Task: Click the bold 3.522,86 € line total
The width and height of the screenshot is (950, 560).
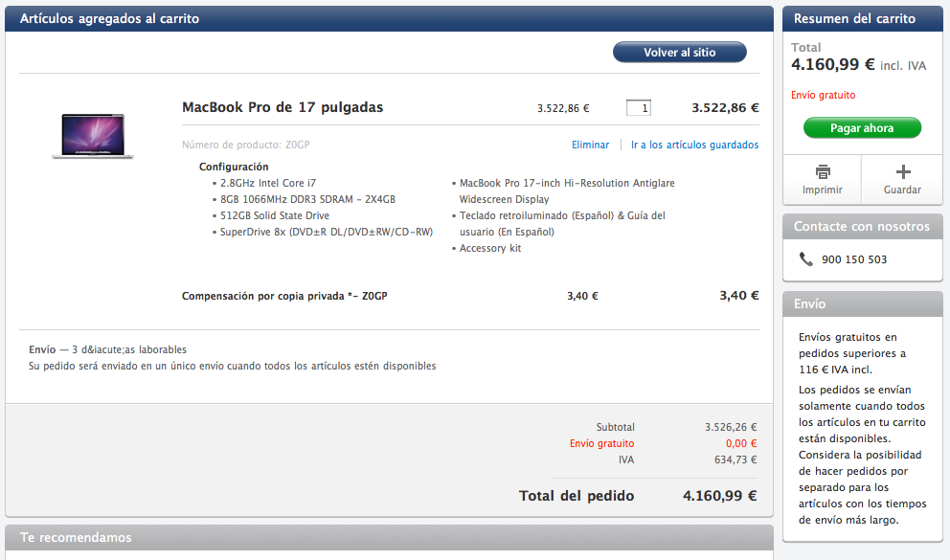Action: 725,108
